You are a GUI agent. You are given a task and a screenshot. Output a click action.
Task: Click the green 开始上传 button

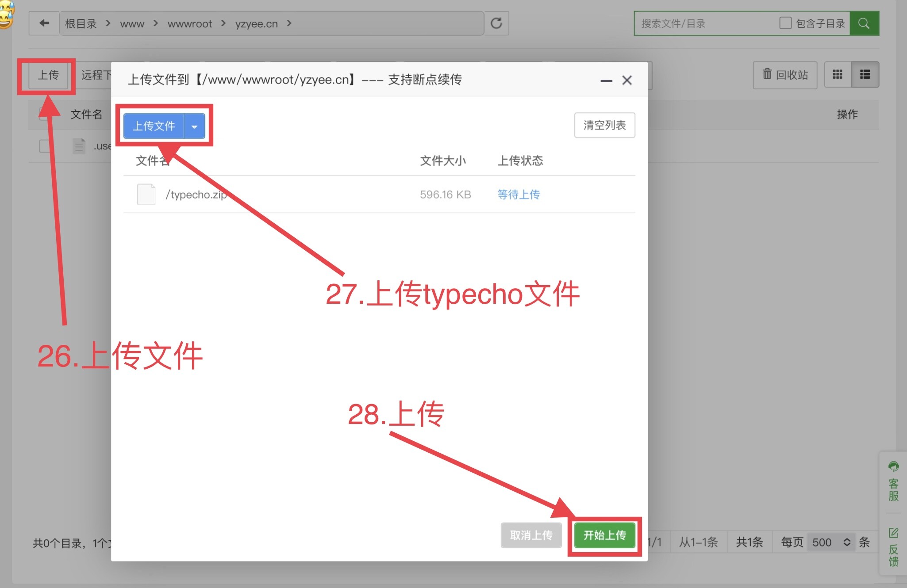click(605, 535)
